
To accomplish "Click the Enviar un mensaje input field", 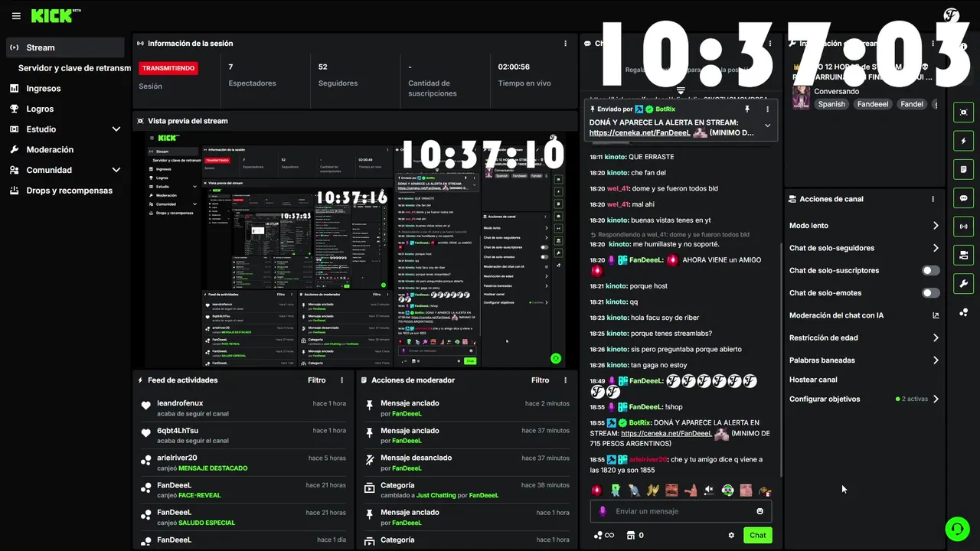I will click(x=681, y=511).
